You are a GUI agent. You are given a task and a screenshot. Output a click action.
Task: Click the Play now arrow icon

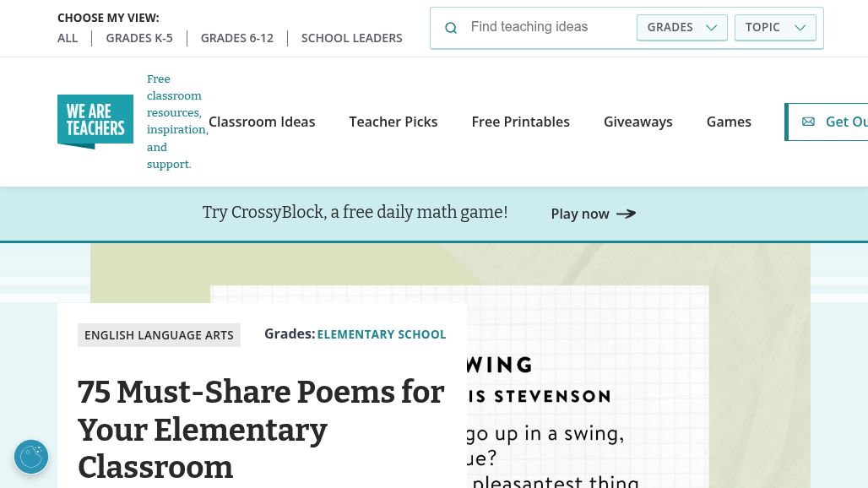tap(626, 214)
